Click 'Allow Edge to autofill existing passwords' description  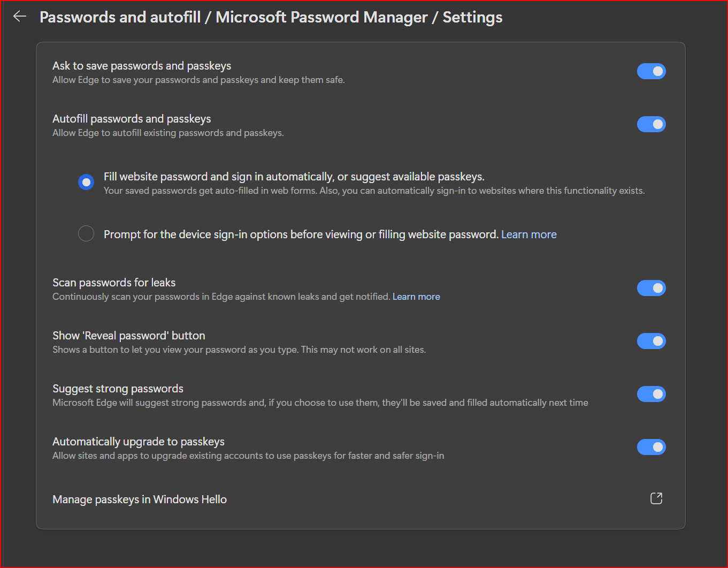point(168,133)
